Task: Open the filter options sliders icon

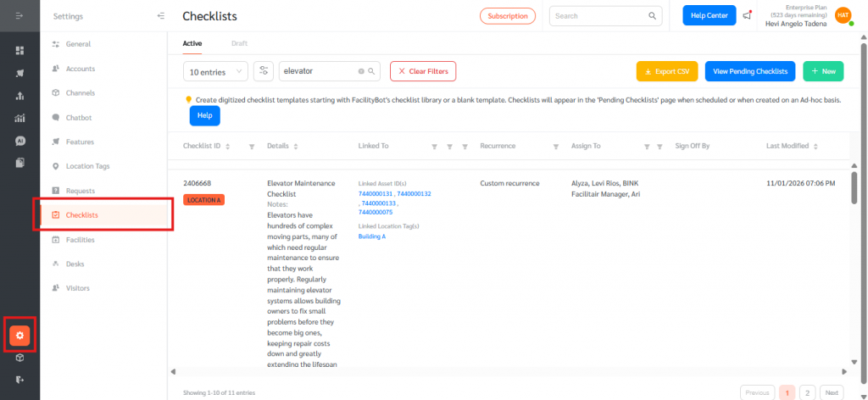Action: click(x=264, y=72)
